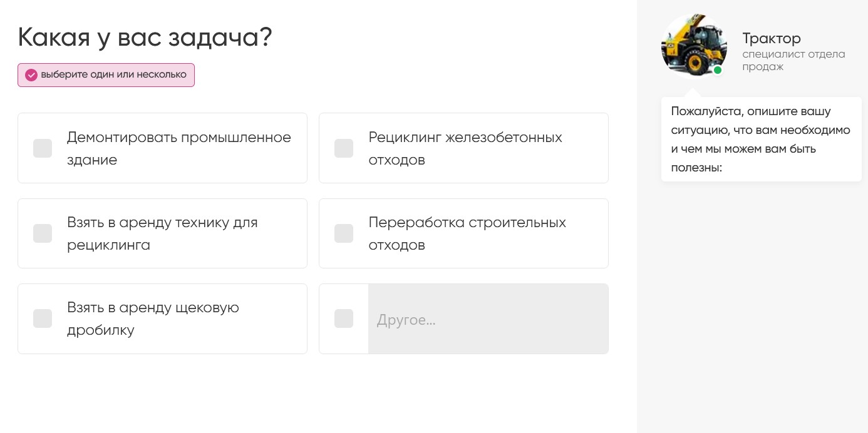The width and height of the screenshot is (868, 433).
Task: Click the "специалист отдела продаж" subtitle
Action: tap(793, 60)
